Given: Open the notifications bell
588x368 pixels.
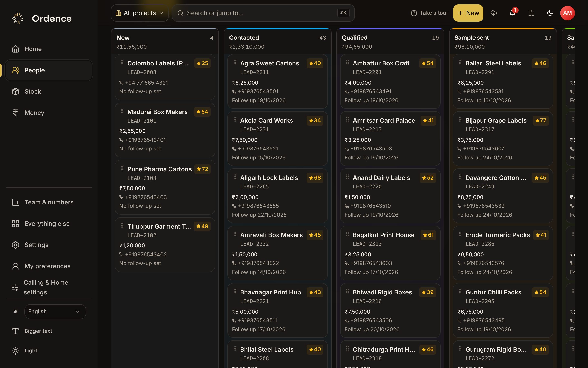Looking at the screenshot, I should point(512,13).
